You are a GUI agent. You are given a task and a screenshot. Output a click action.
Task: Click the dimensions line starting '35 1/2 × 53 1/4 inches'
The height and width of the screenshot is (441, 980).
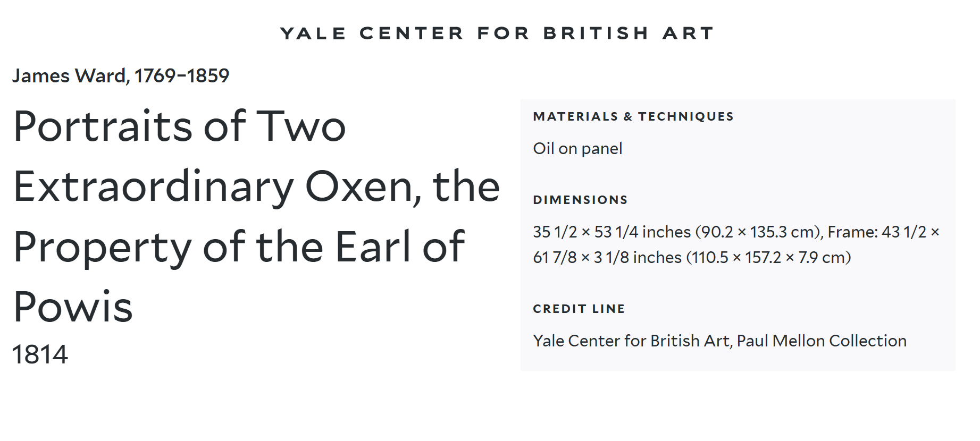[x=736, y=232]
